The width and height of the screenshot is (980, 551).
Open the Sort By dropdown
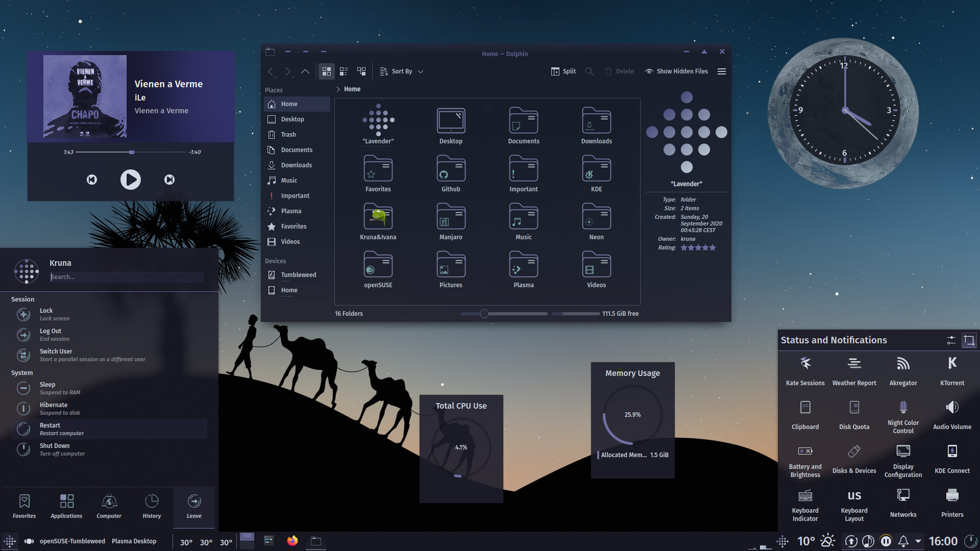[402, 71]
